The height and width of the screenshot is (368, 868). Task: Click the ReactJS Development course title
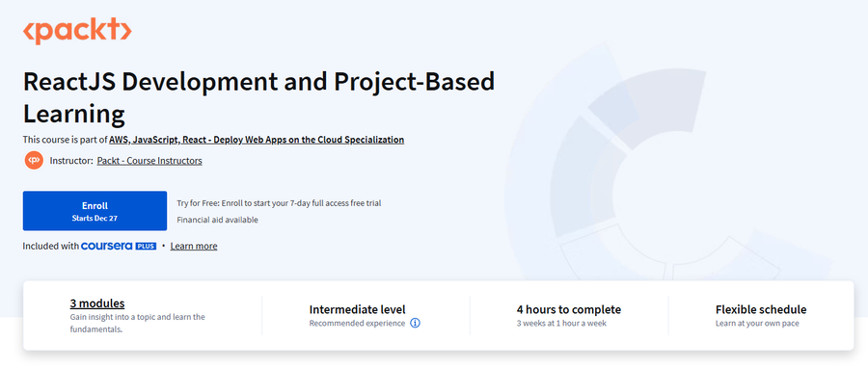coord(258,98)
